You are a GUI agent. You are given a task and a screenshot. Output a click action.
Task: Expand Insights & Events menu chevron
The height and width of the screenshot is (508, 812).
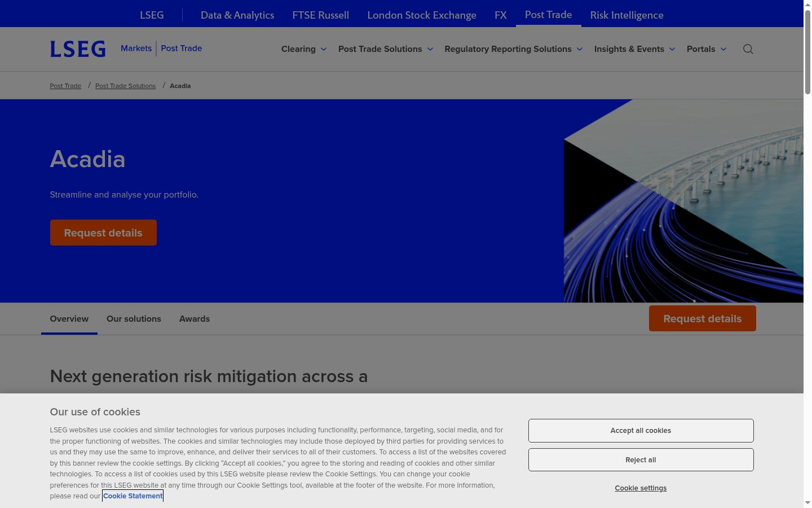click(x=672, y=49)
